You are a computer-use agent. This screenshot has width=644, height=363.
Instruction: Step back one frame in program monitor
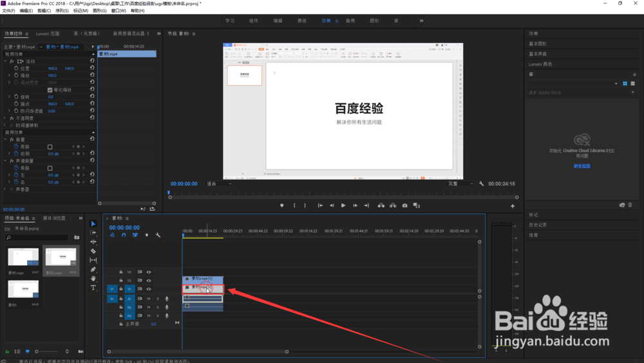pyautogui.click(x=332, y=206)
